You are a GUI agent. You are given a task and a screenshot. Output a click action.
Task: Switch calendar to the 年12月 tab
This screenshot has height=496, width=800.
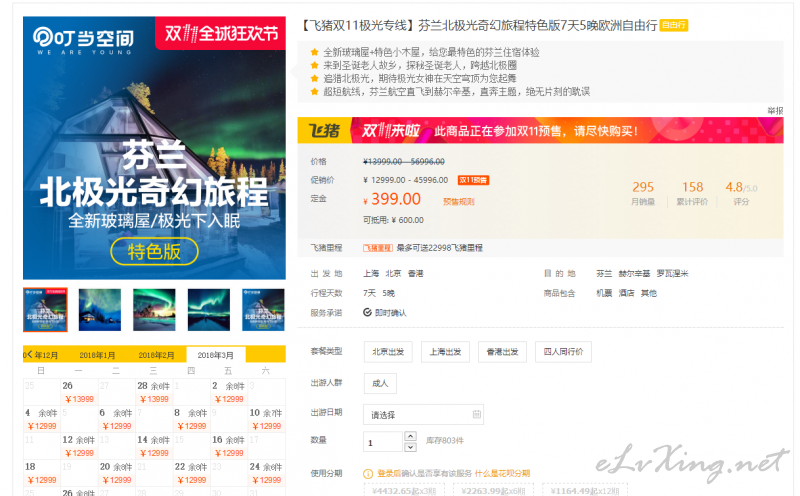pos(46,355)
